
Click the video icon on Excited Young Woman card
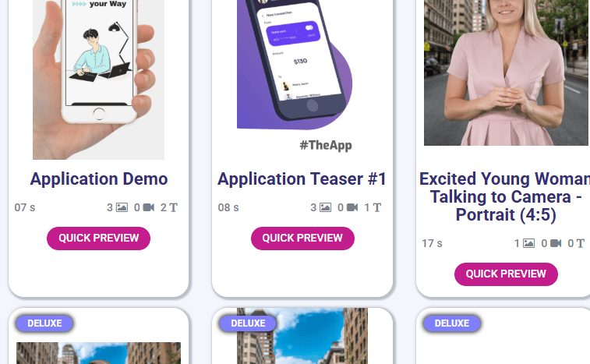(556, 243)
